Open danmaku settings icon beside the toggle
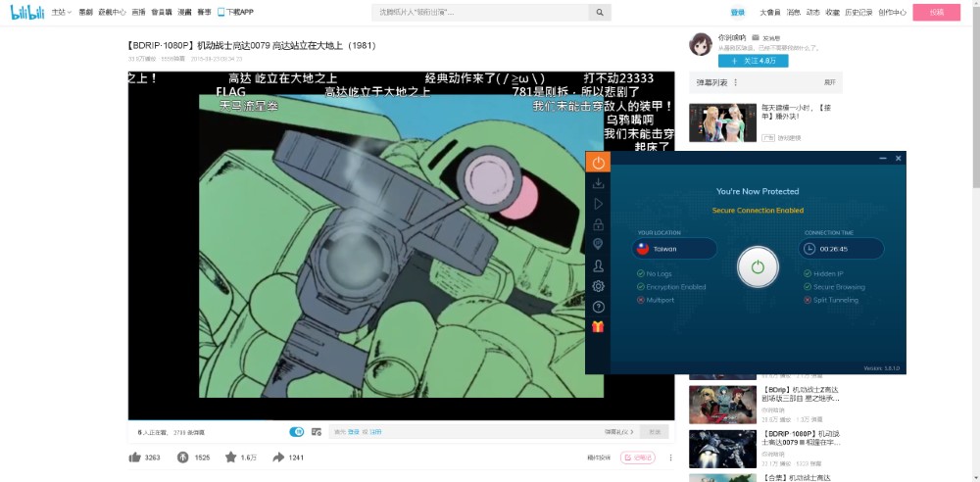This screenshot has width=980, height=482. [x=317, y=431]
